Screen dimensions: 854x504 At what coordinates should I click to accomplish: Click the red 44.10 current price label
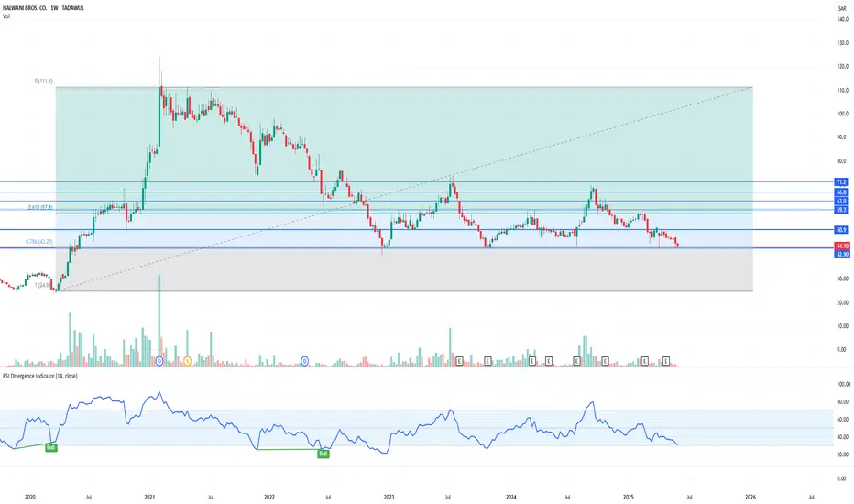[842, 247]
